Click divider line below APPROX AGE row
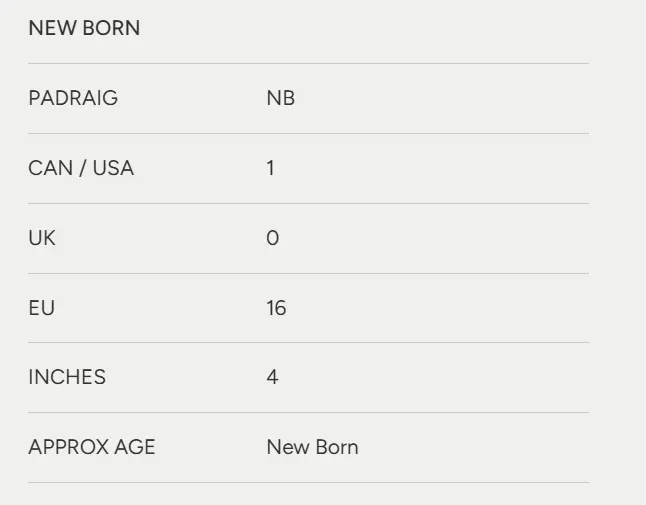646x505 pixels. coord(308,482)
